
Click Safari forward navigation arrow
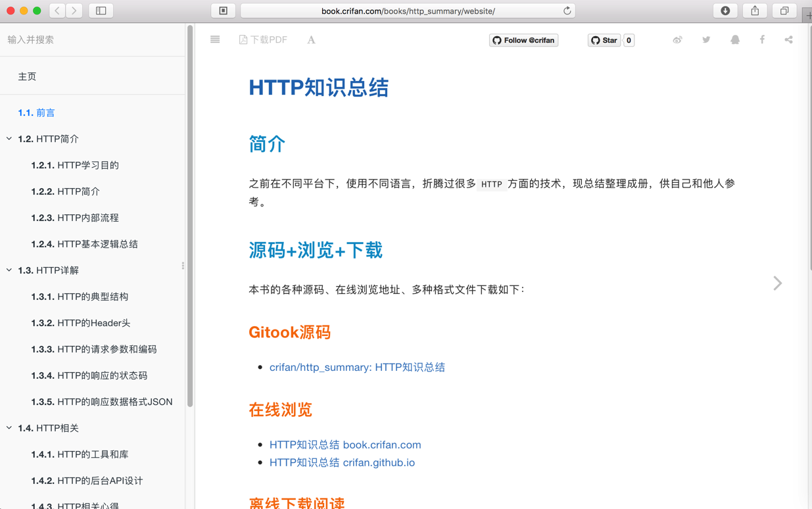[x=74, y=11]
